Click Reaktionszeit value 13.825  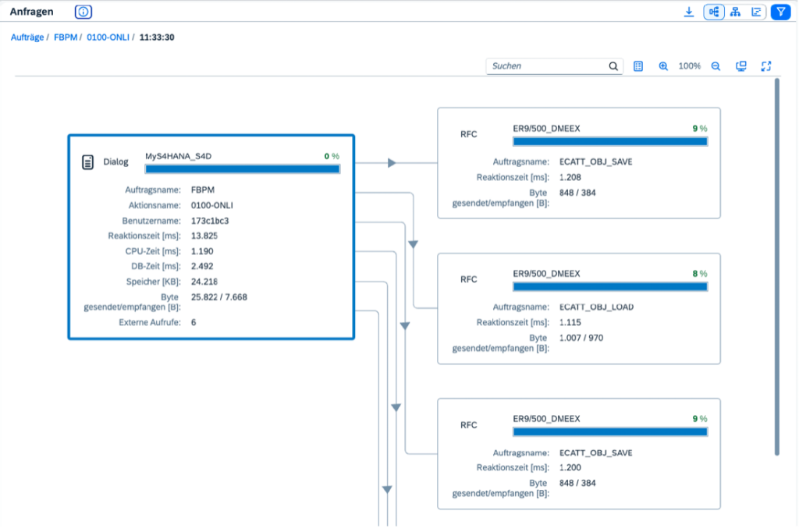[x=204, y=236]
